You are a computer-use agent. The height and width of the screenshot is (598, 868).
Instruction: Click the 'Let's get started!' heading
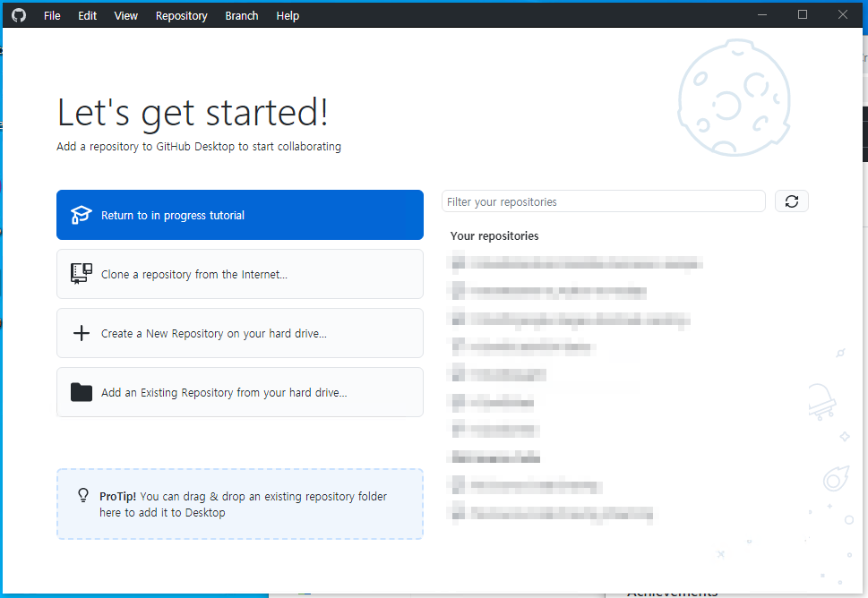point(193,114)
